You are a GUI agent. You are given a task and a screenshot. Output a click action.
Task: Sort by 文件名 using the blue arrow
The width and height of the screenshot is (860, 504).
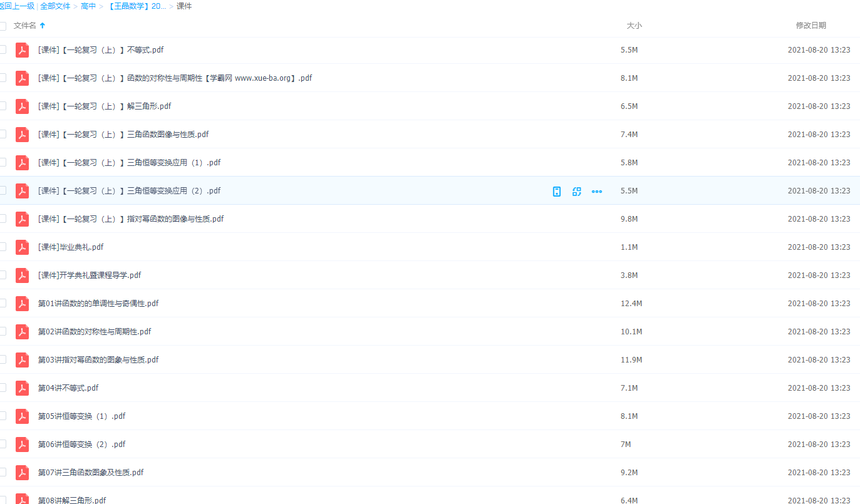point(43,26)
